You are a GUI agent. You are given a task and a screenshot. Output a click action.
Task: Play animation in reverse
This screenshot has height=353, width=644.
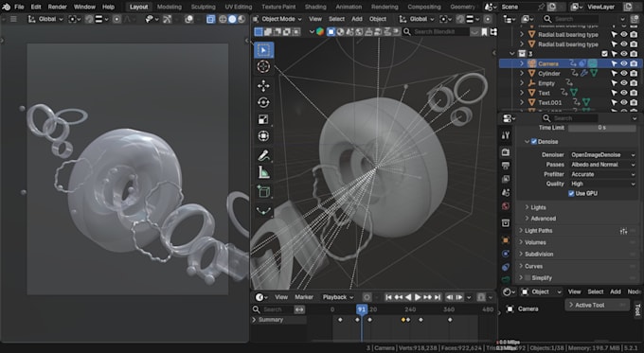point(408,297)
